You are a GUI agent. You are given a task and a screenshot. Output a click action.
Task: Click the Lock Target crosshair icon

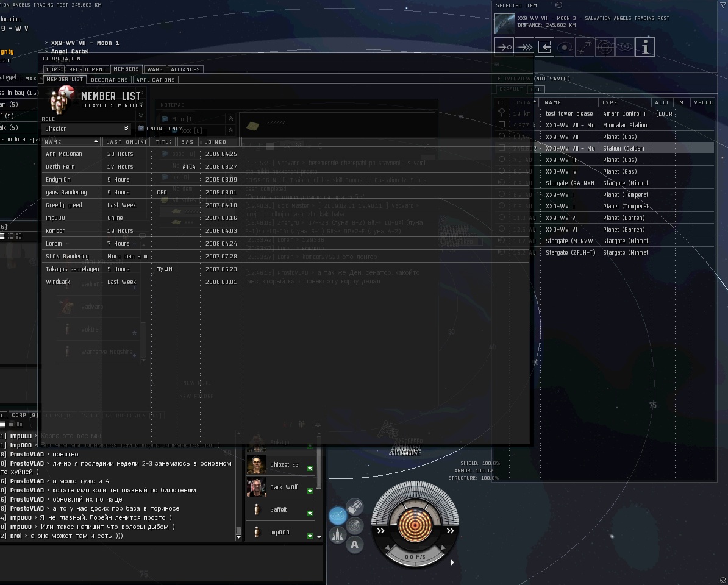(x=605, y=47)
